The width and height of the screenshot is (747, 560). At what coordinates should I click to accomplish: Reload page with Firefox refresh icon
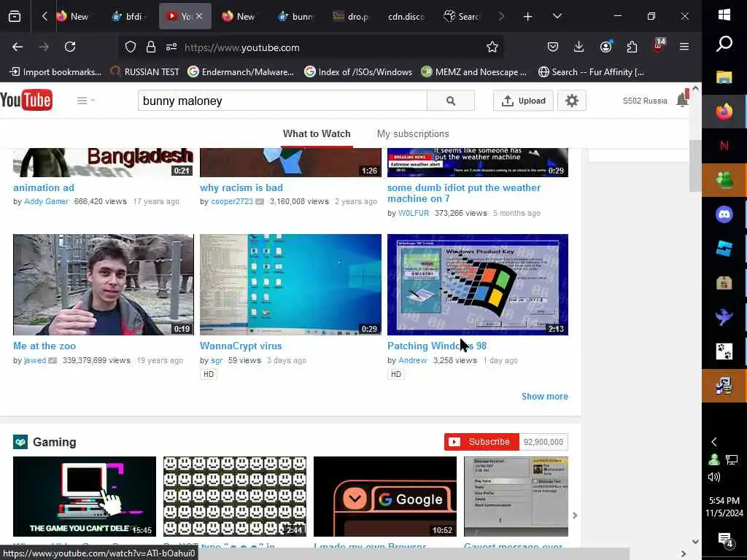click(x=70, y=47)
